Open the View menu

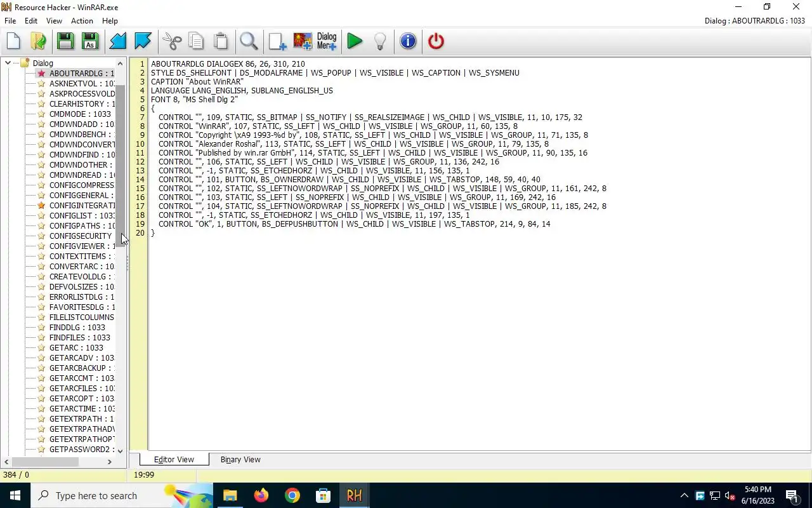[x=54, y=21]
